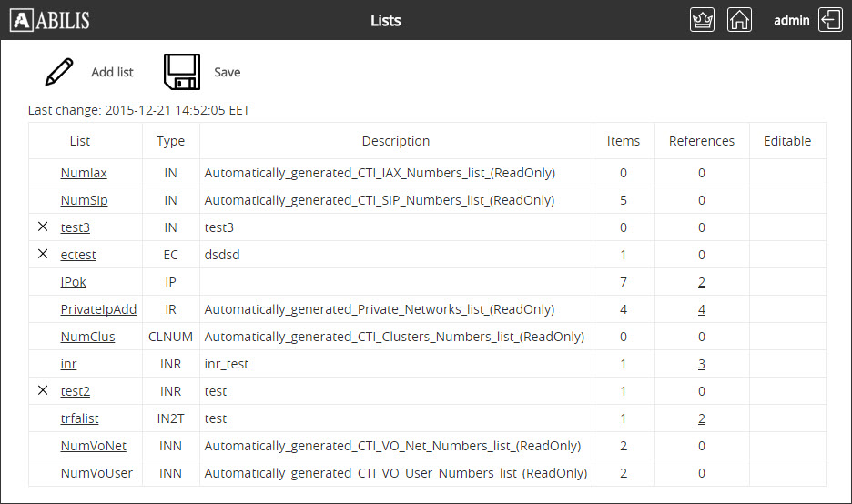Screen dimensions: 852x504
Task: Click the Add list text button
Action: (112, 72)
